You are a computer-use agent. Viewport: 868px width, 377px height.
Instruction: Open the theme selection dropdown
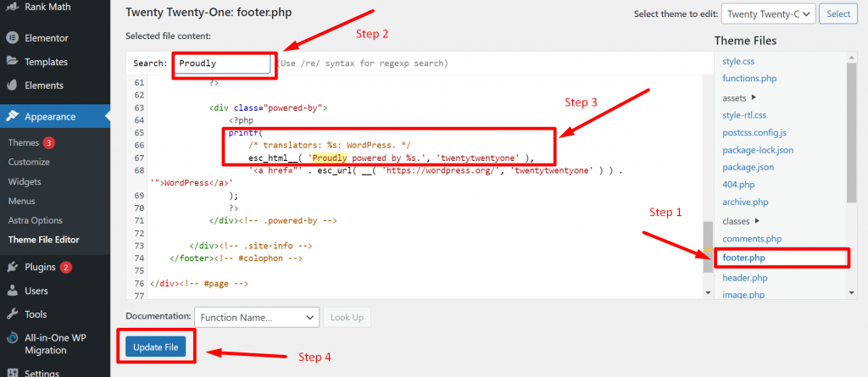pos(768,14)
